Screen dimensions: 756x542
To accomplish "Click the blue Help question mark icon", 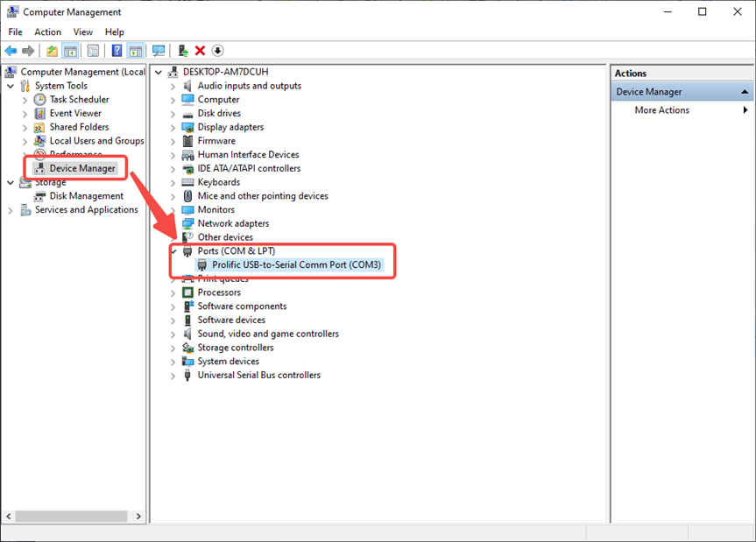I will tap(117, 51).
